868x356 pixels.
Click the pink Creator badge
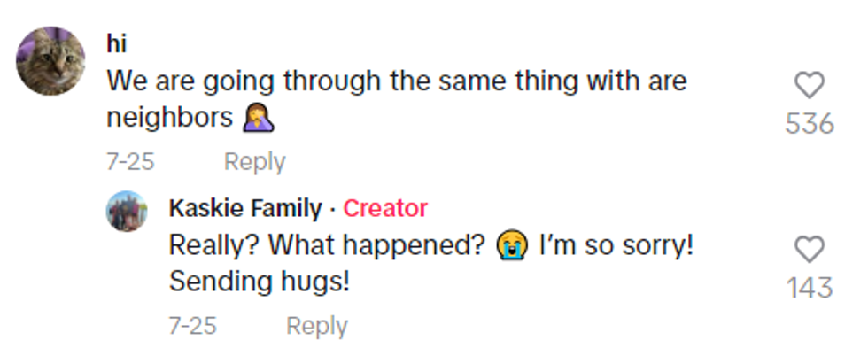point(385,209)
